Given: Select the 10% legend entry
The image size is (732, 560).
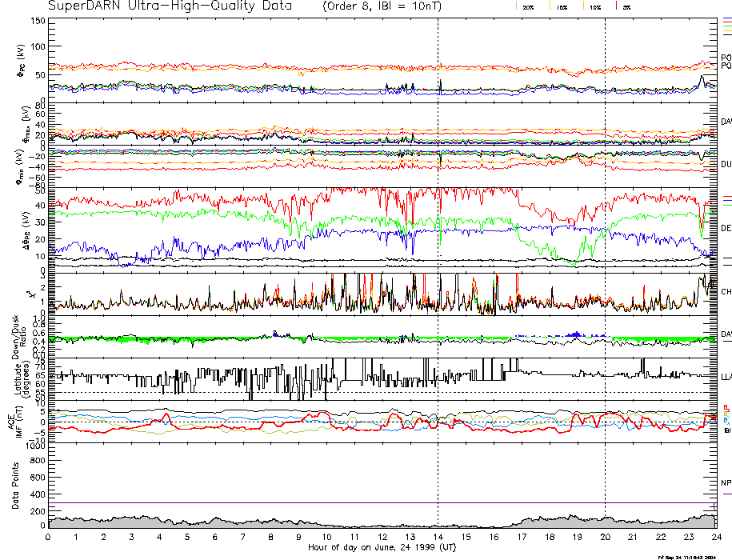Looking at the screenshot, I should coord(594,6).
